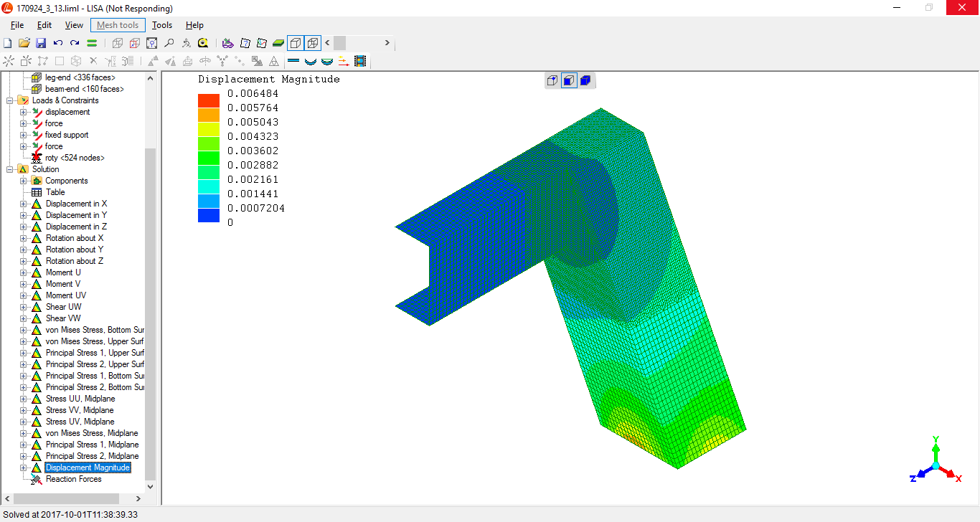Click the green Solve icon
Viewport: 980px width, 522px height.
pos(92,43)
